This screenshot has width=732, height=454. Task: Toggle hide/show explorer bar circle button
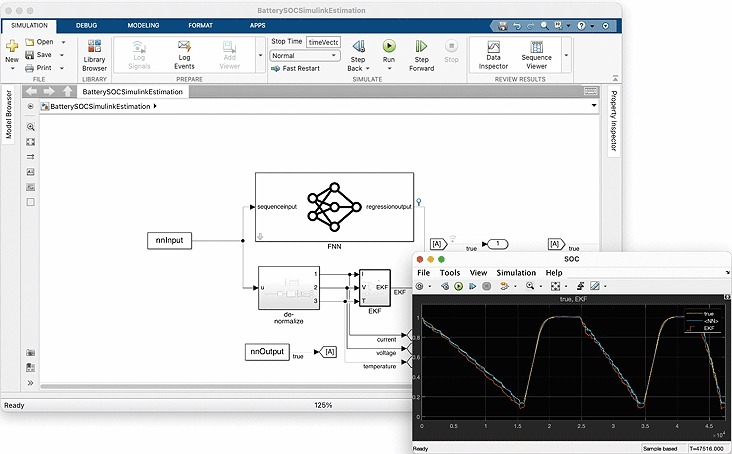[30, 106]
